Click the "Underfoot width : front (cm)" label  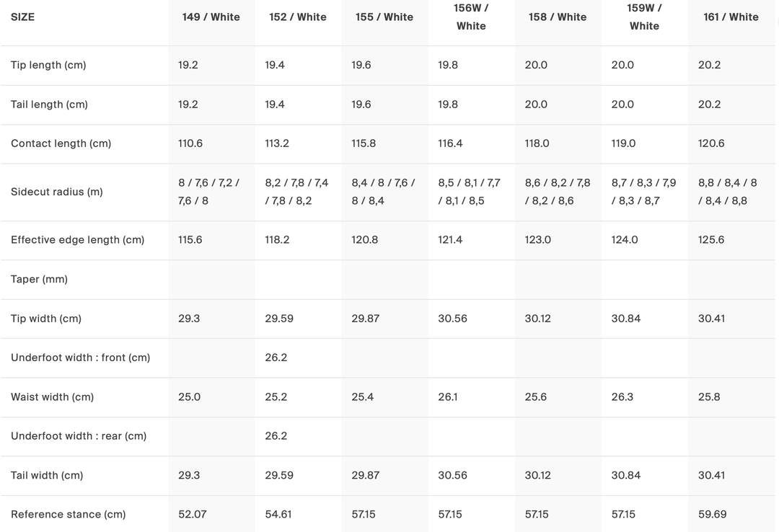click(x=80, y=358)
